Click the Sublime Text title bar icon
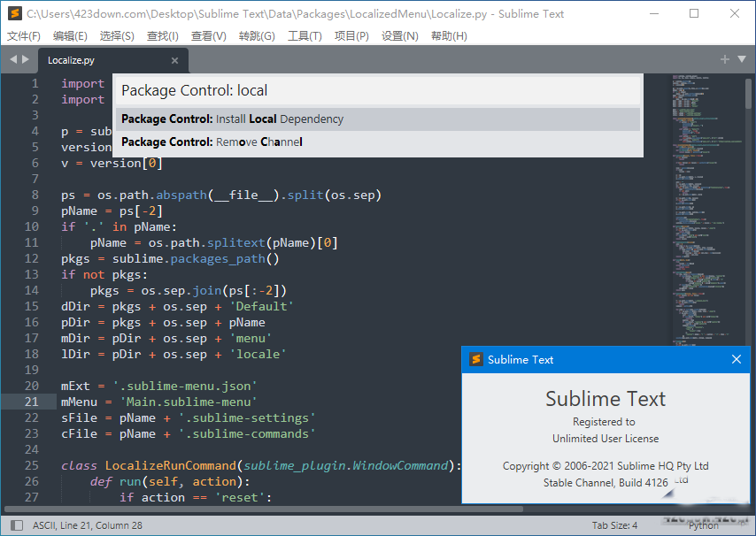Screen dimensions: 756x536 tap(14, 13)
